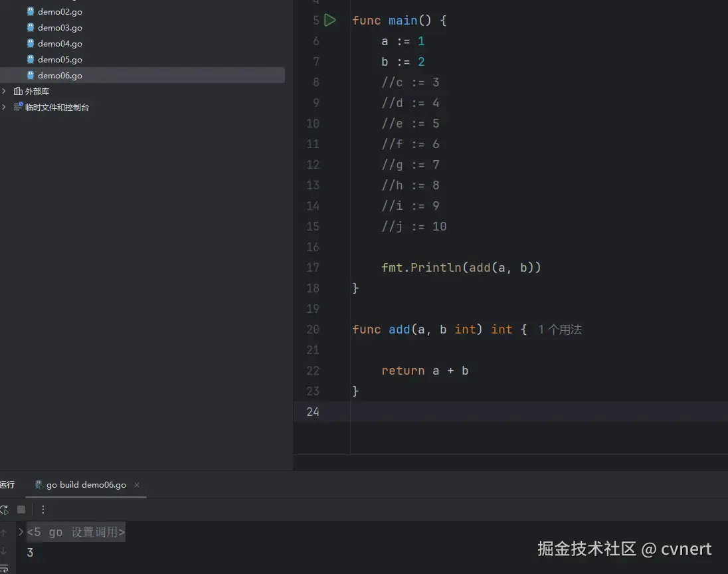Click the fmt.Println(add(a, b)) statement
This screenshot has width=728, height=574.
click(x=461, y=268)
